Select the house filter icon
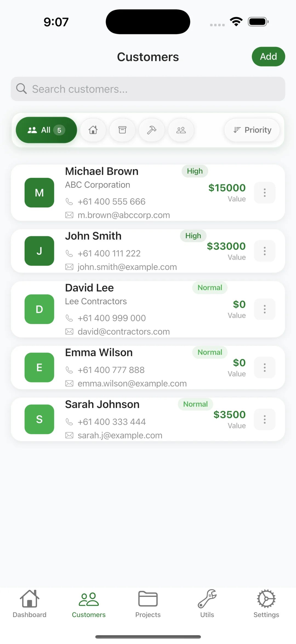Viewport: 296px width, 644px height. point(93,130)
